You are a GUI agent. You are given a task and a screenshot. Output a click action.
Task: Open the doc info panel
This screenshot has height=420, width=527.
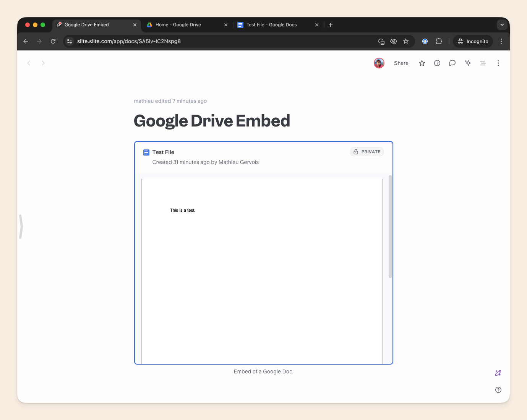pos(437,63)
